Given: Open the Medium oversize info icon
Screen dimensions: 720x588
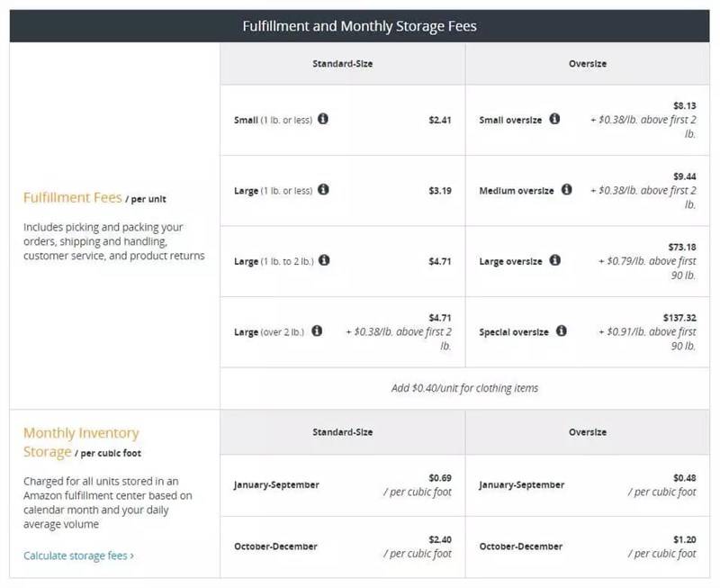Looking at the screenshot, I should [x=566, y=190].
